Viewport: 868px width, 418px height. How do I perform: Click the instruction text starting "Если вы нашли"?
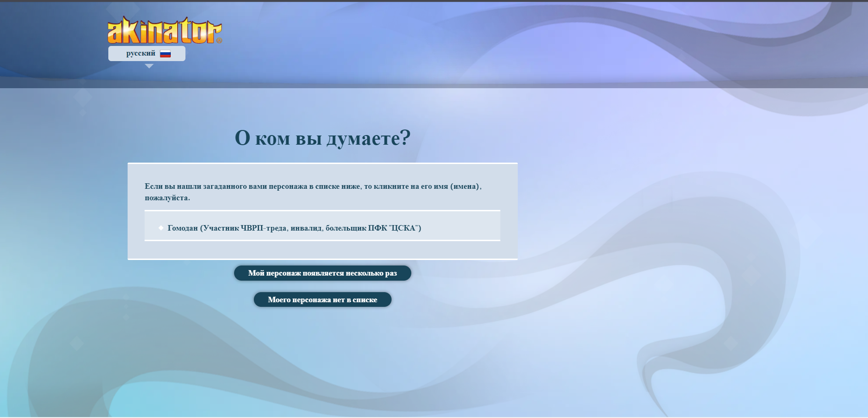click(313, 192)
